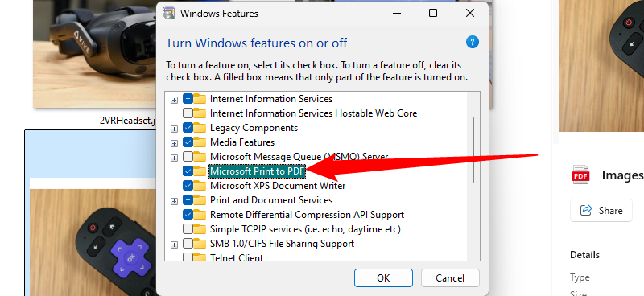Click the PDF file icon in details pane

tap(580, 175)
